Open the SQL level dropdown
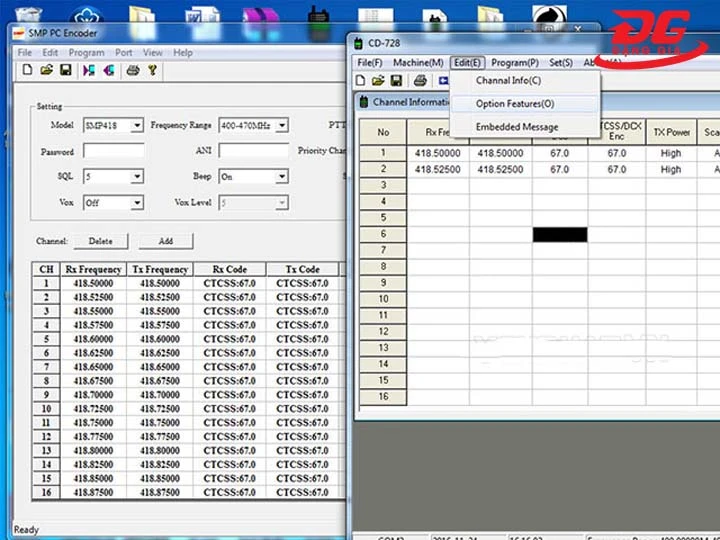This screenshot has width=720, height=540. click(136, 177)
